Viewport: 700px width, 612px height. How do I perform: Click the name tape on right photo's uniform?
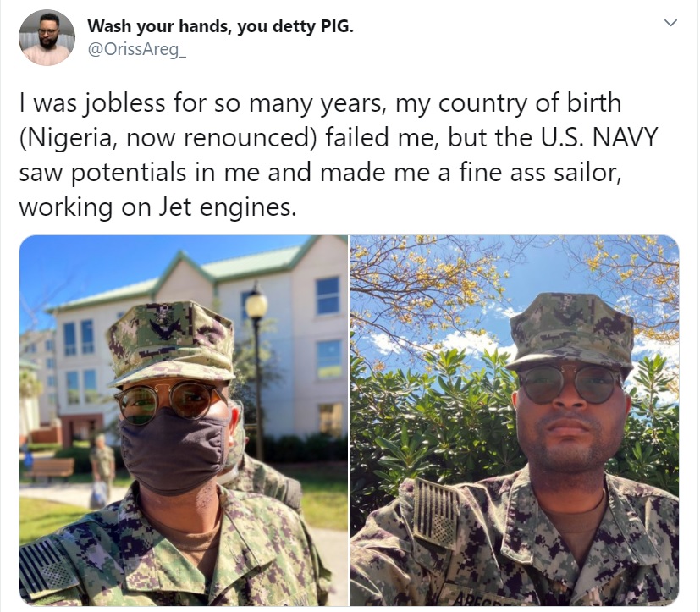click(477, 598)
